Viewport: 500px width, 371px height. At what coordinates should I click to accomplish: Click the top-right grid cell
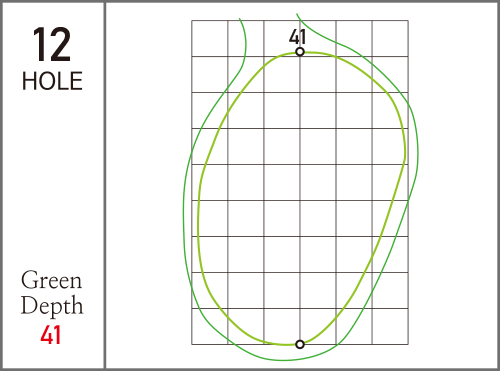pos(390,39)
